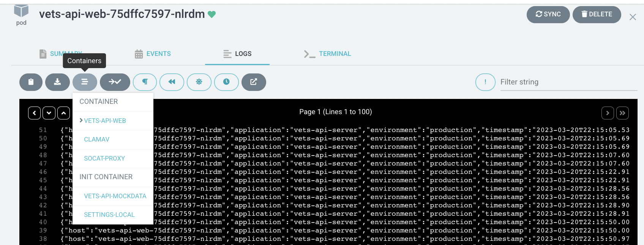Viewport: 644px width, 245px height.
Task: Toggle previous container logs rewind button
Action: coord(172,82)
